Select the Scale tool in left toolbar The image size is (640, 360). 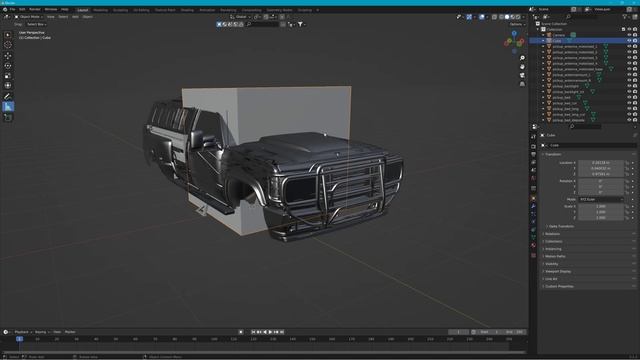click(x=8, y=76)
